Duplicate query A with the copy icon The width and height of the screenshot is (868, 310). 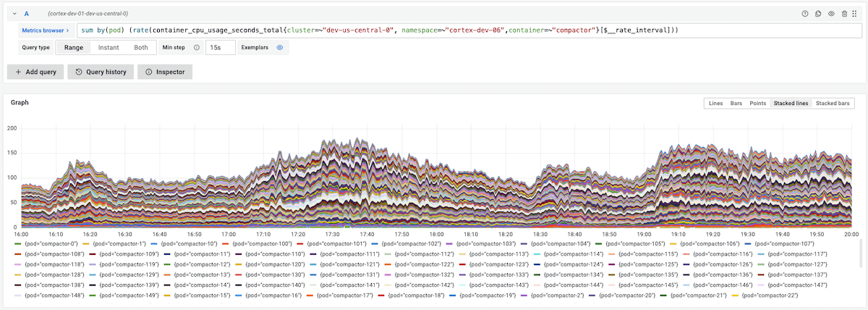pos(818,14)
